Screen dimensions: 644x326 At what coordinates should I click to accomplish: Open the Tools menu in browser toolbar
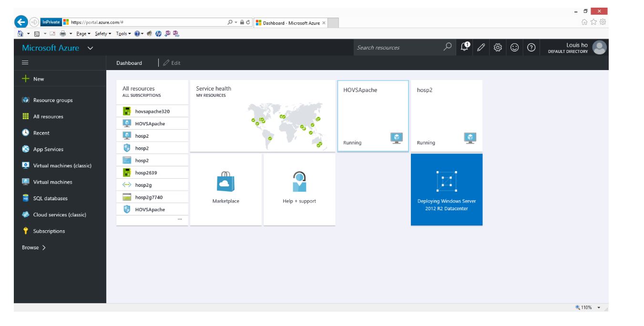123,33
